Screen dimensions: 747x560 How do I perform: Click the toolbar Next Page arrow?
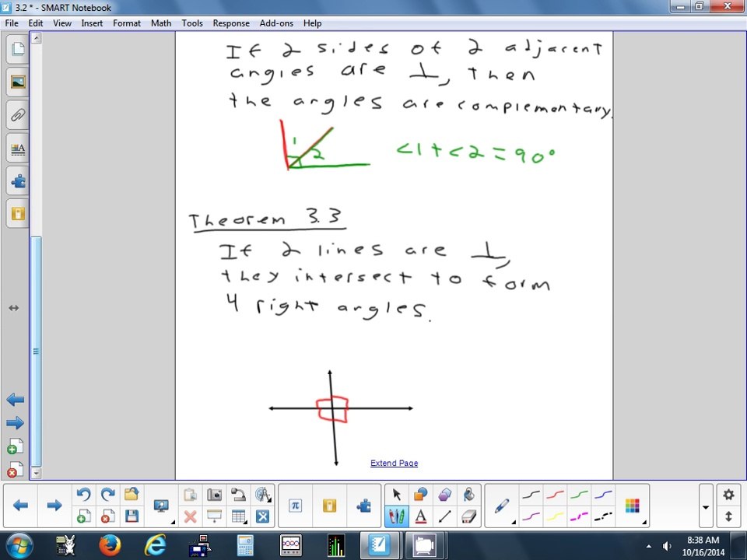(x=54, y=506)
